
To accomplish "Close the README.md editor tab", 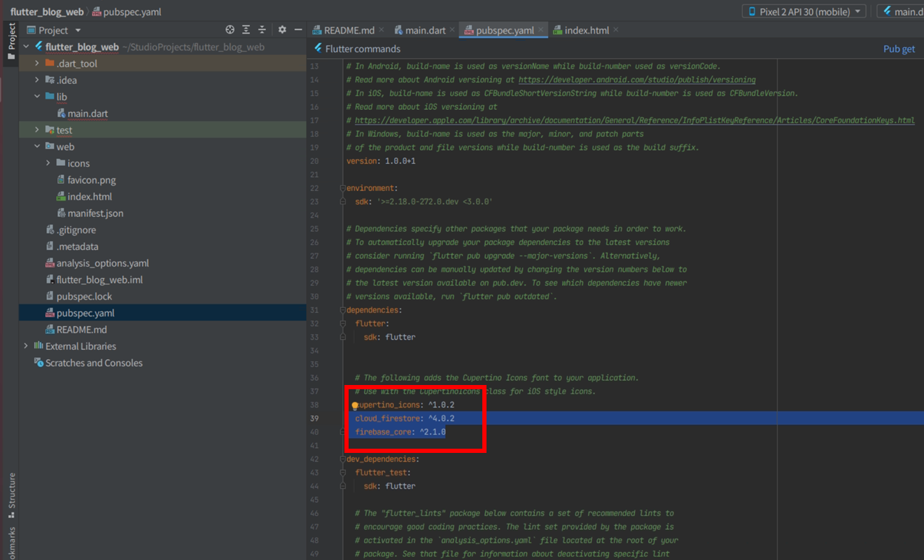I will [381, 30].
